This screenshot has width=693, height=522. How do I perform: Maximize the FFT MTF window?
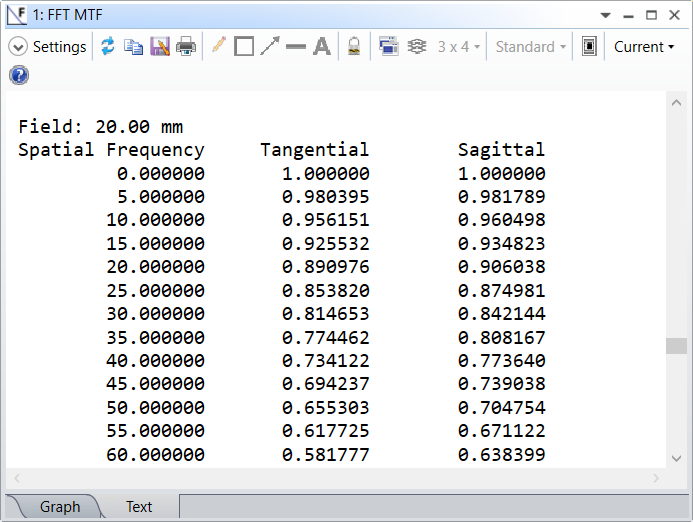pyautogui.click(x=651, y=15)
